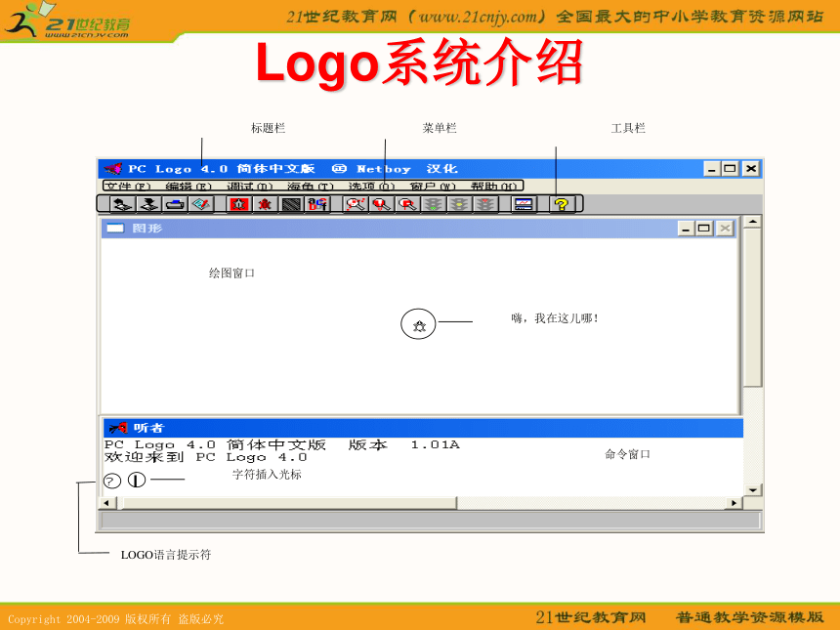Open the 调试(D) menu

click(x=250, y=187)
